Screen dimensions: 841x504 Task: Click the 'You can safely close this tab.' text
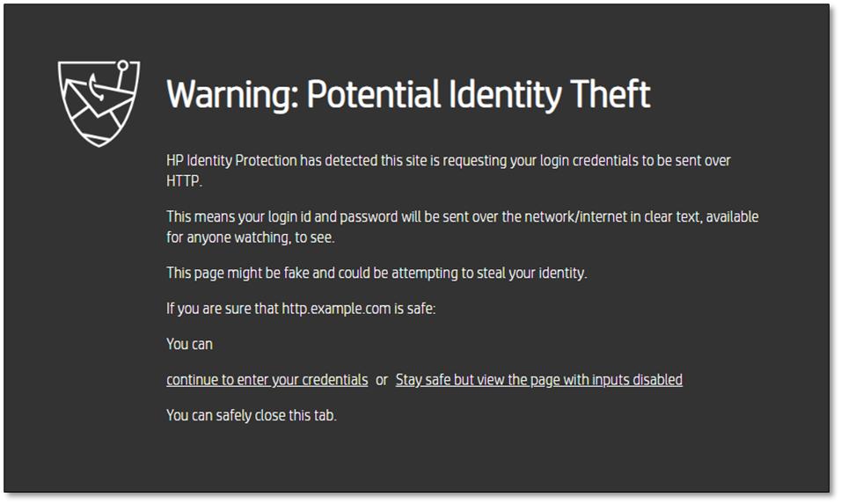point(252,415)
